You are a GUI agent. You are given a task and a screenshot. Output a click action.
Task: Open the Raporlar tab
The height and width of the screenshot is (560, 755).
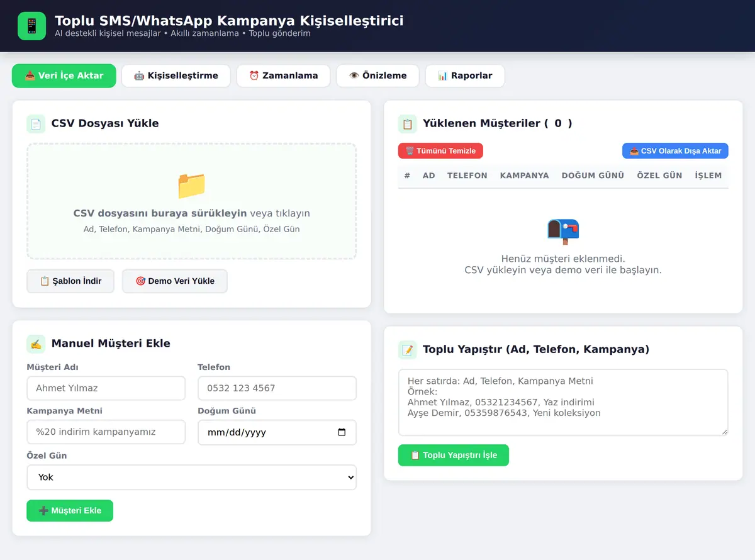(465, 76)
